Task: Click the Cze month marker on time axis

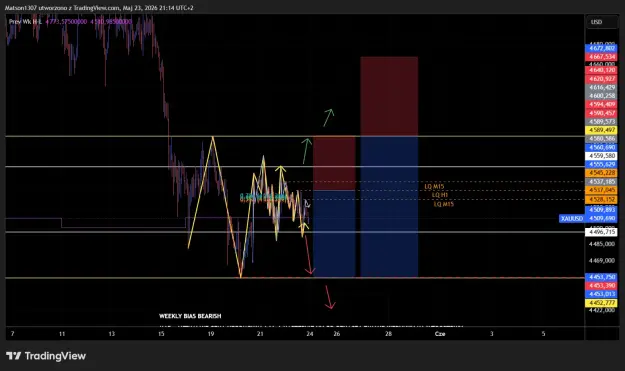Action: (x=440, y=334)
